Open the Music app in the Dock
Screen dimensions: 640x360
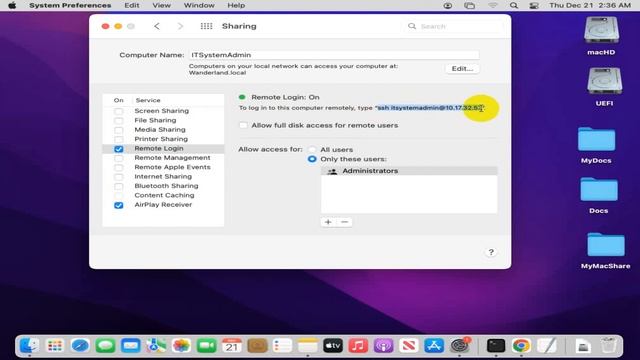click(x=358, y=346)
